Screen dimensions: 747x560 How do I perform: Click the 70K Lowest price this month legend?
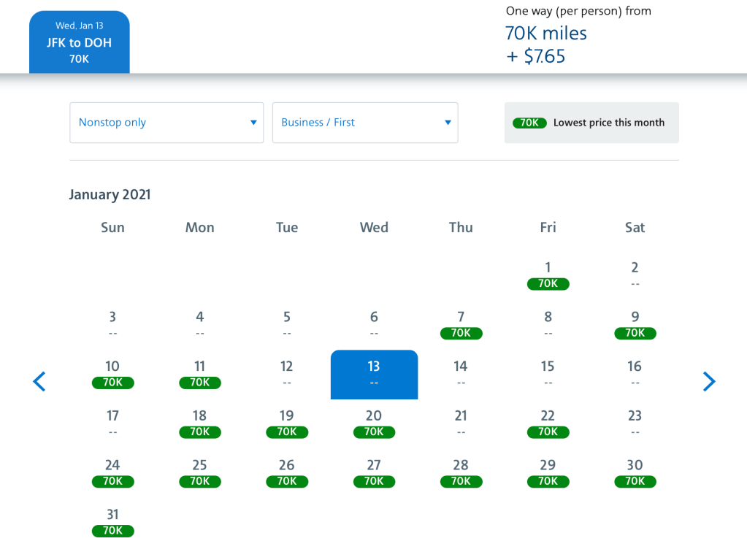click(591, 123)
